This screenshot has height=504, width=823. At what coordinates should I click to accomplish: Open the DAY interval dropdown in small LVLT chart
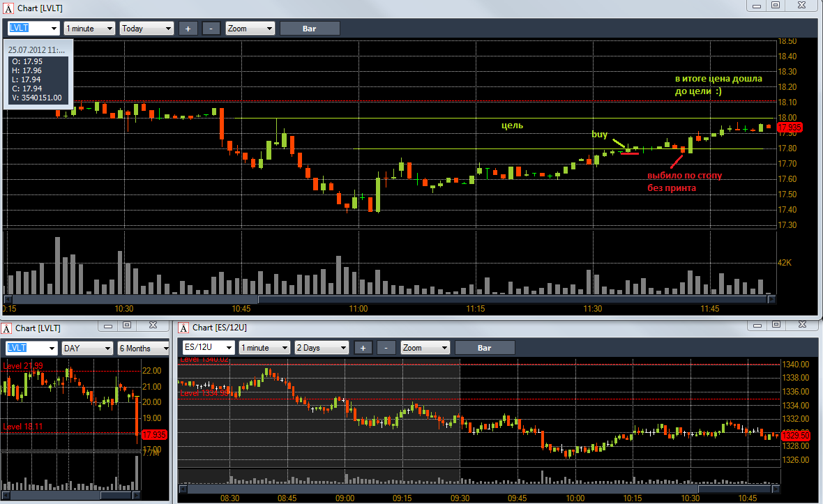click(88, 349)
